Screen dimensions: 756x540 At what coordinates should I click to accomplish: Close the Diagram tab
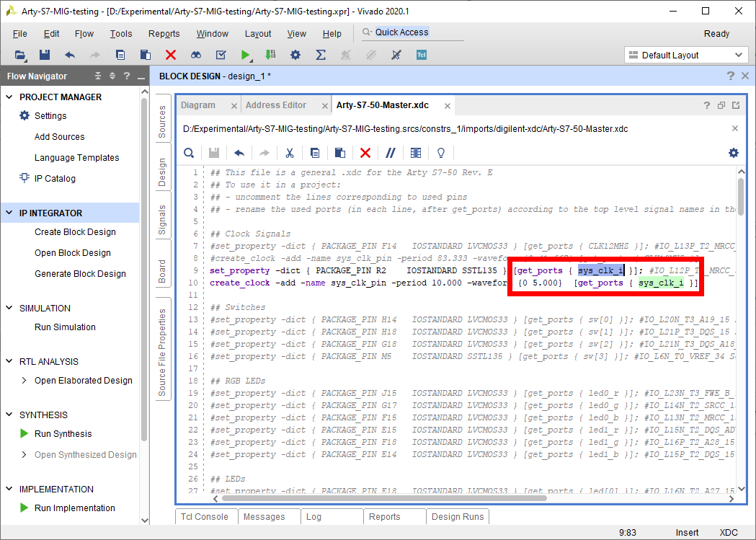(234, 106)
